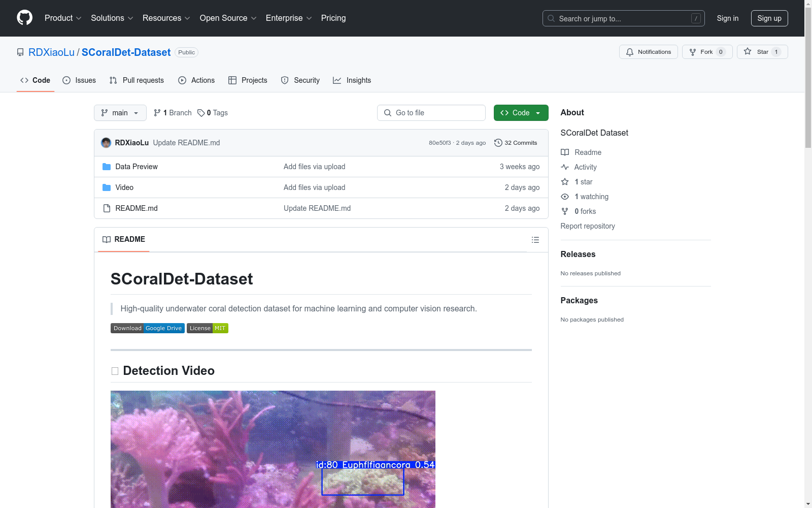This screenshot has height=508, width=812.
Task: Click RDXiaoLu's avatar image
Action: [x=106, y=143]
